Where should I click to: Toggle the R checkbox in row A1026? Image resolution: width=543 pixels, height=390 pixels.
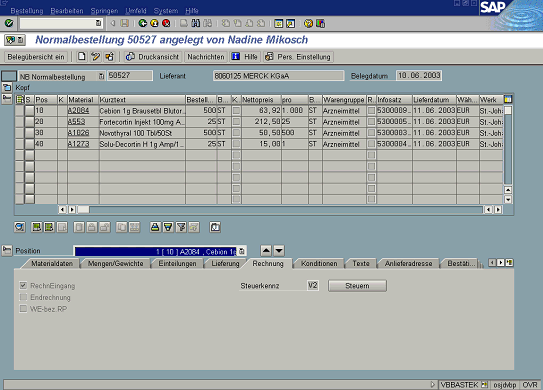pyautogui.click(x=371, y=133)
